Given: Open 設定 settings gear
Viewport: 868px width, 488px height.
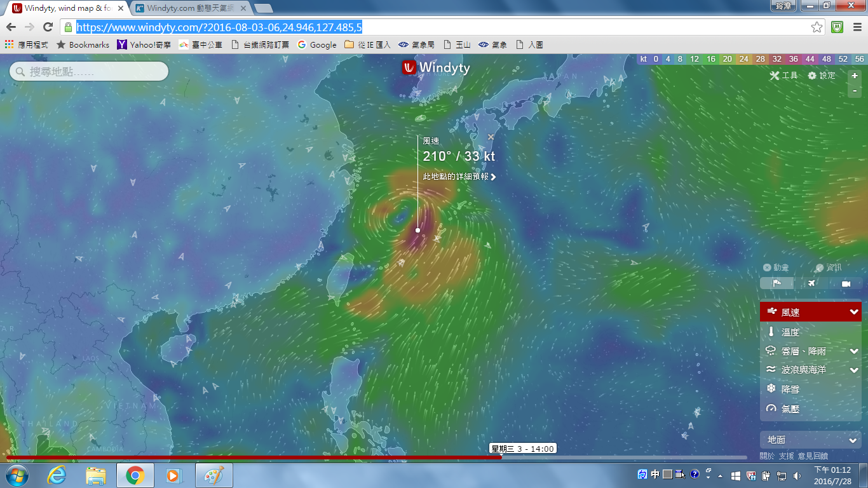Looking at the screenshot, I should pyautogui.click(x=812, y=76).
